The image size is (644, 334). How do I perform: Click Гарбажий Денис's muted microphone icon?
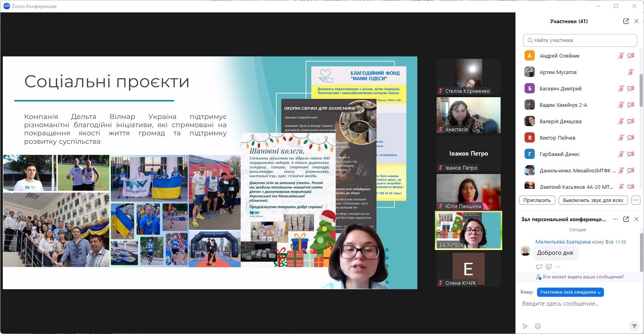coord(621,154)
